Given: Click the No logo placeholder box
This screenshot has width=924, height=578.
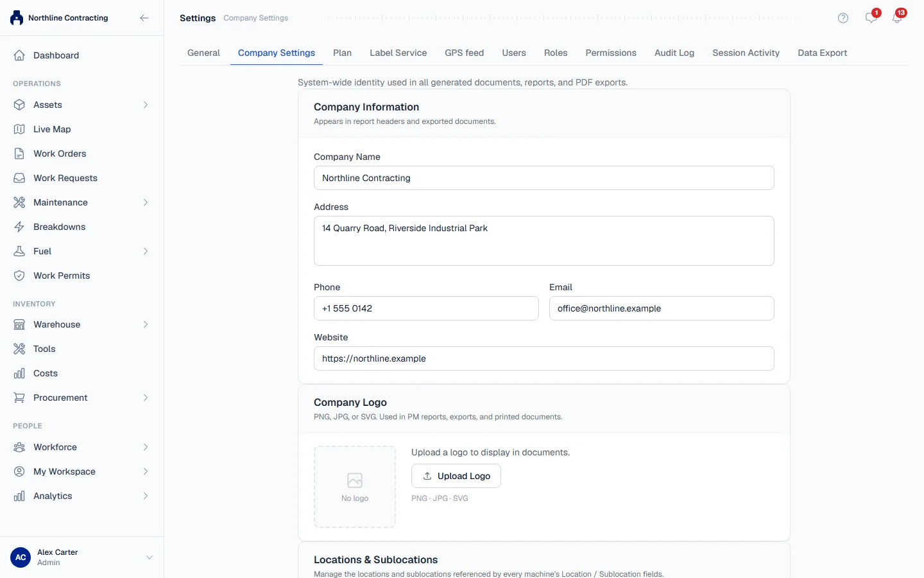Looking at the screenshot, I should click(355, 487).
